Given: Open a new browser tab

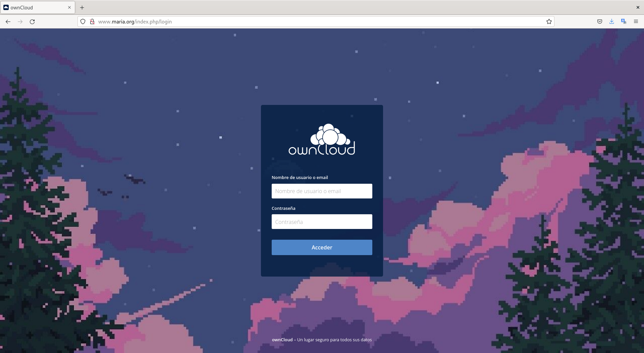Looking at the screenshot, I should coord(82,7).
